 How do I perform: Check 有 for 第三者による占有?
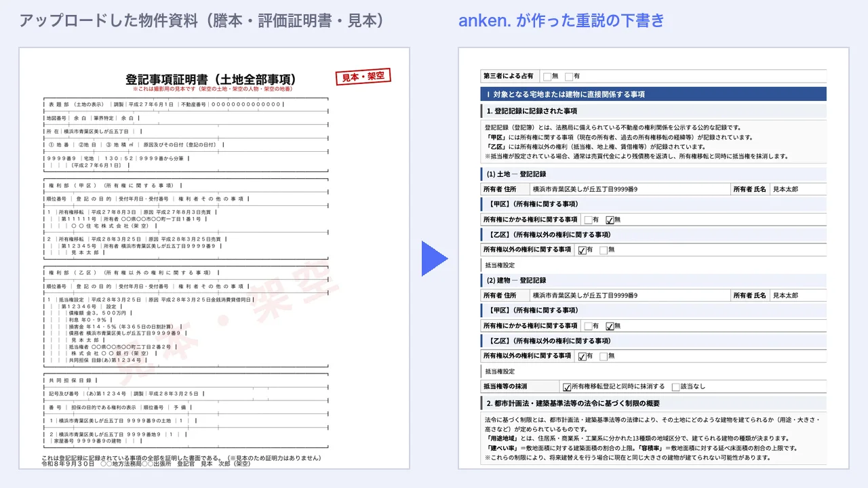click(x=569, y=77)
